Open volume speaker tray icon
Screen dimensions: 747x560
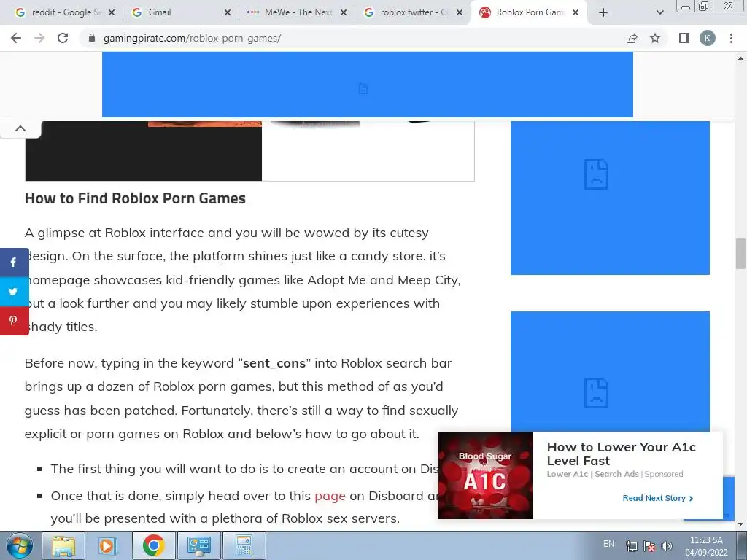(x=667, y=546)
